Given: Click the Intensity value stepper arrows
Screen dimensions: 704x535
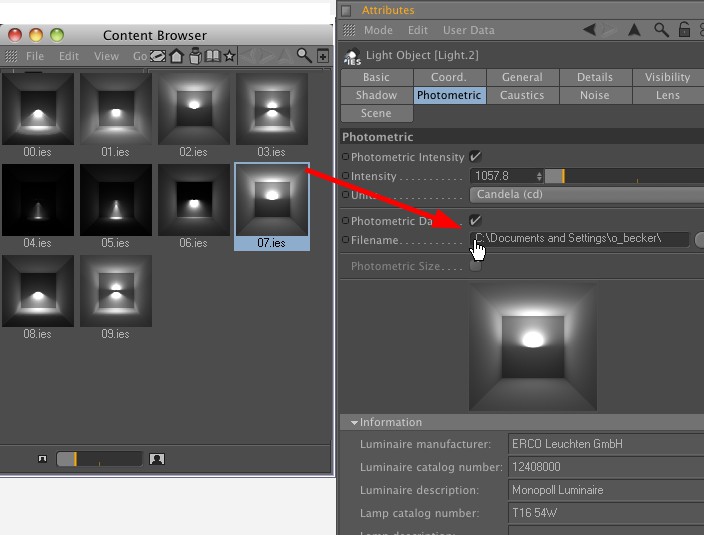Looking at the screenshot, I should [539, 176].
